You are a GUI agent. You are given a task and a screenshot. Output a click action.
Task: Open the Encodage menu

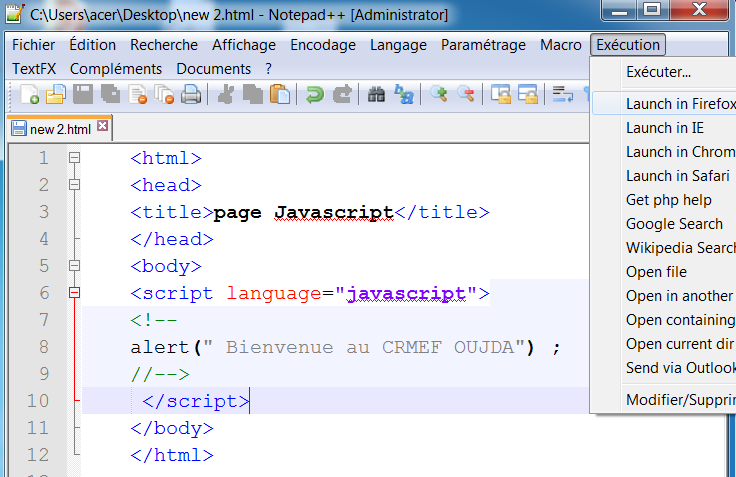tap(323, 45)
